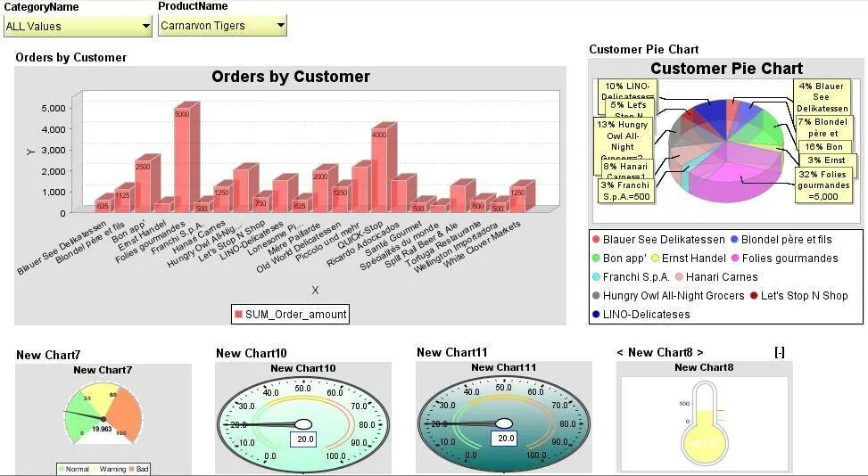Click the 10% LINO-Delicateses pie label
868x476 pixels.
628,90
